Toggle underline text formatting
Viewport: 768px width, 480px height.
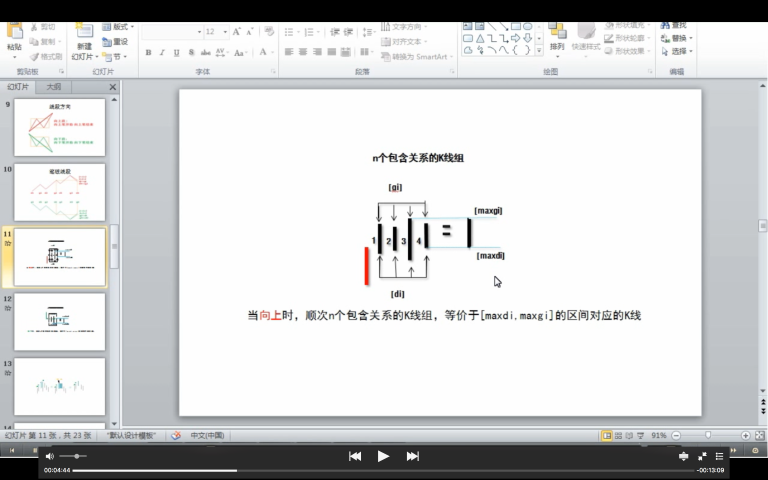(176, 53)
